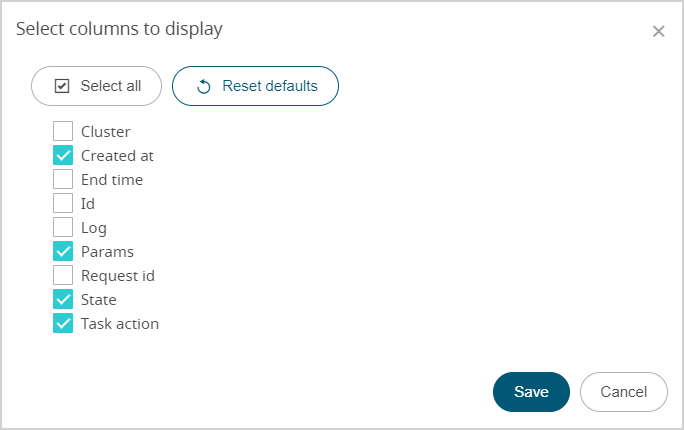The height and width of the screenshot is (430, 684).
Task: Enable the Request id checkbox
Action: click(63, 275)
